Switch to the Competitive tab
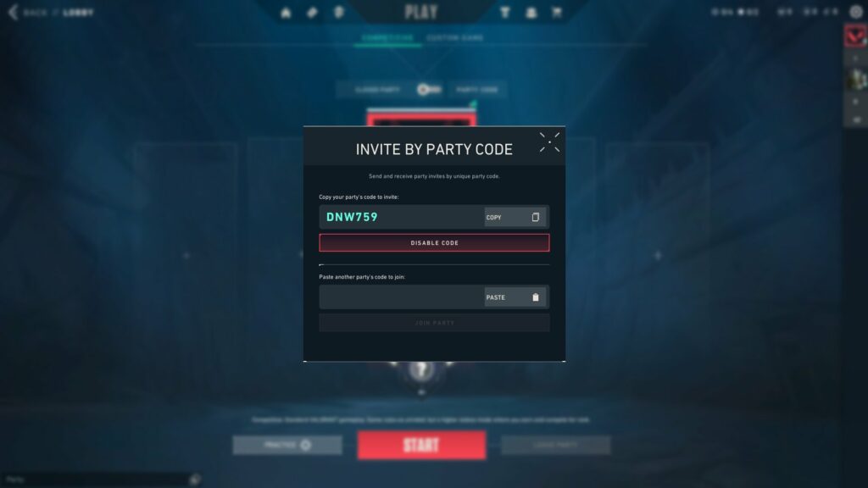 [387, 37]
